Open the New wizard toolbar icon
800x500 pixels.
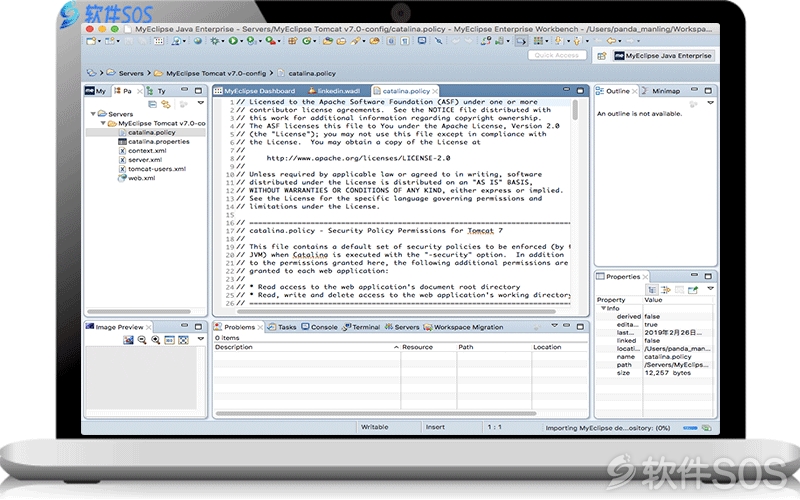point(91,41)
